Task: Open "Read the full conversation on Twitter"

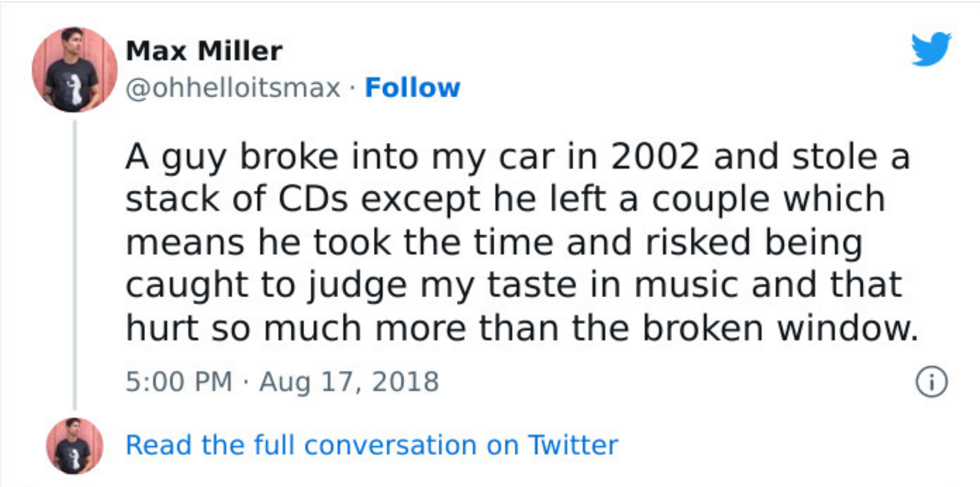Action: (371, 445)
